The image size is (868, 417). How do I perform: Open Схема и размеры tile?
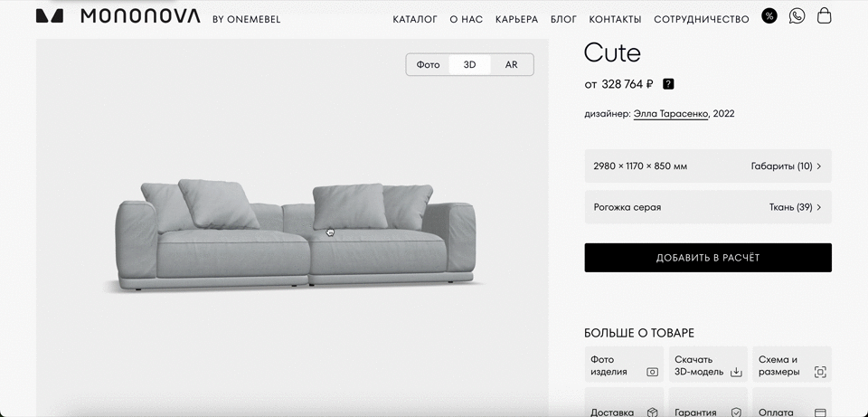pos(792,365)
